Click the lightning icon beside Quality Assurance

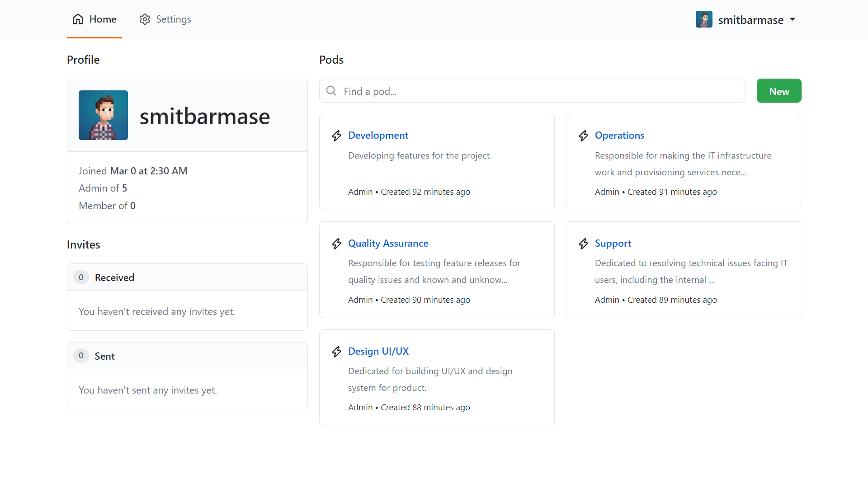(x=336, y=244)
